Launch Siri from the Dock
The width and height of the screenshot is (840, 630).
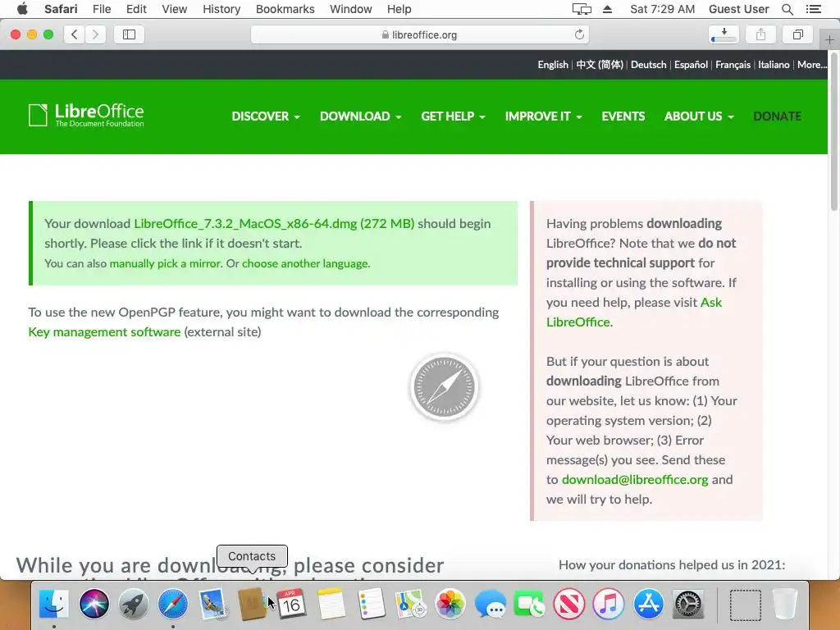94,604
